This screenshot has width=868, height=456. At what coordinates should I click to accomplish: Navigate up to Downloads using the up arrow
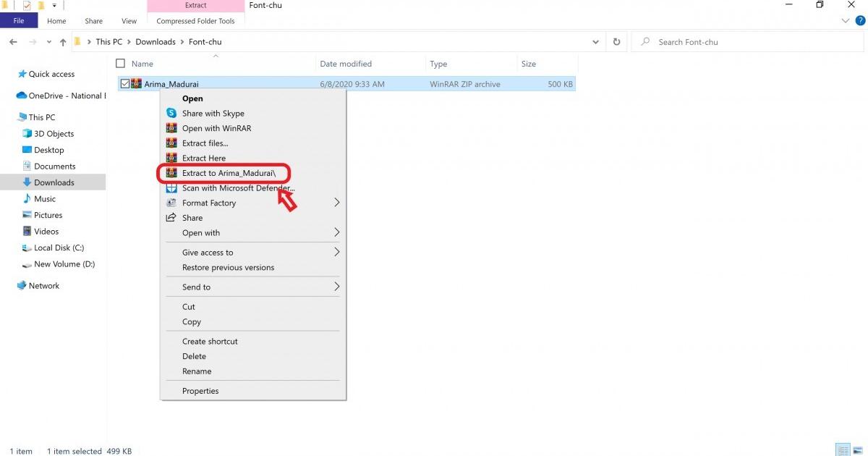coord(63,41)
